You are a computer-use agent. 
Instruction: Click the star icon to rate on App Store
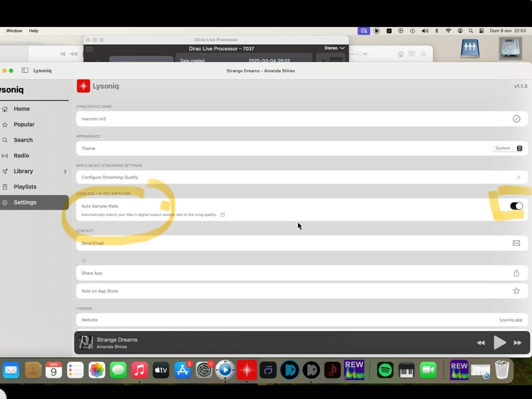point(516,291)
